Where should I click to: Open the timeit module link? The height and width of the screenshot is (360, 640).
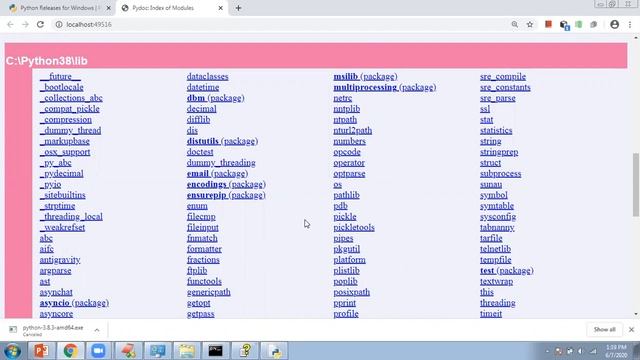[491, 314]
